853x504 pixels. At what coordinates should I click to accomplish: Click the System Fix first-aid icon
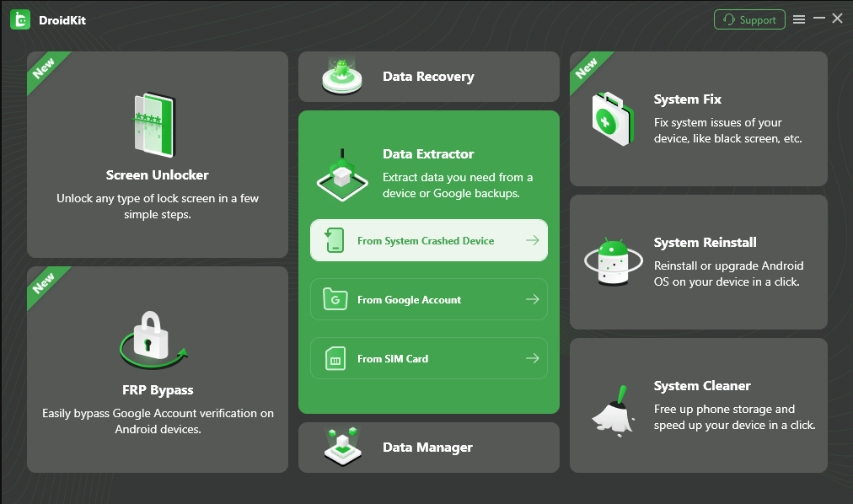pyautogui.click(x=614, y=120)
